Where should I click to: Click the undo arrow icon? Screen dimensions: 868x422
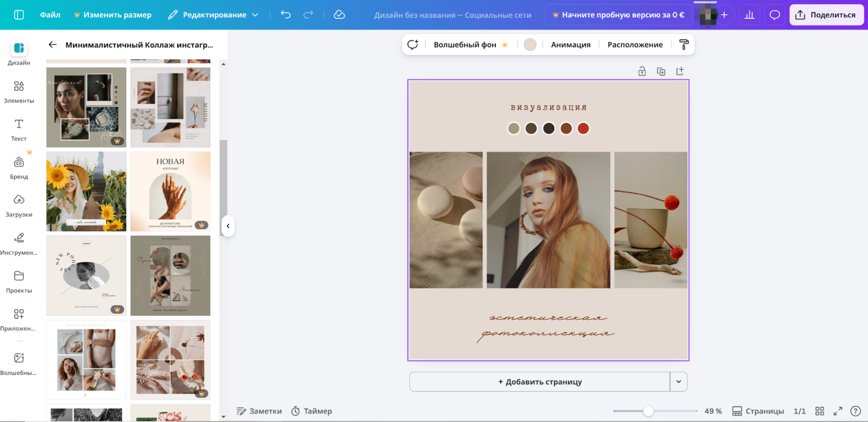point(286,15)
